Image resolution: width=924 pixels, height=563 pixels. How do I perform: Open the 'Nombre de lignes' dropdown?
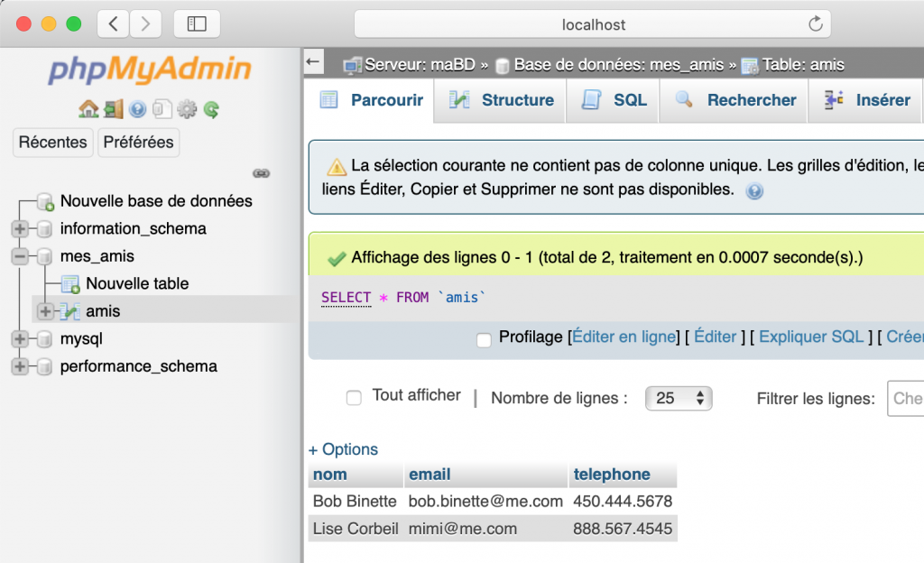(x=679, y=398)
